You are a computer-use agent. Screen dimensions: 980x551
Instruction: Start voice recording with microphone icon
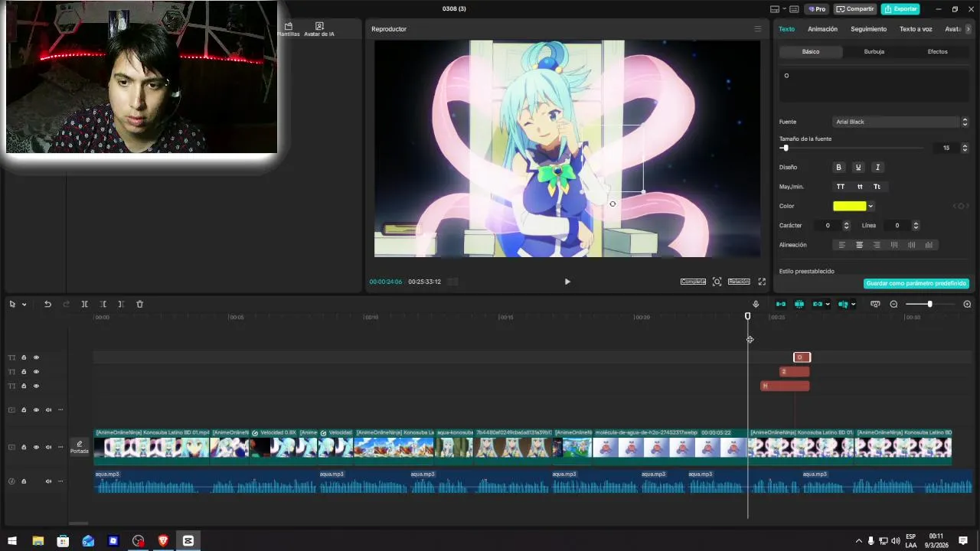756,304
